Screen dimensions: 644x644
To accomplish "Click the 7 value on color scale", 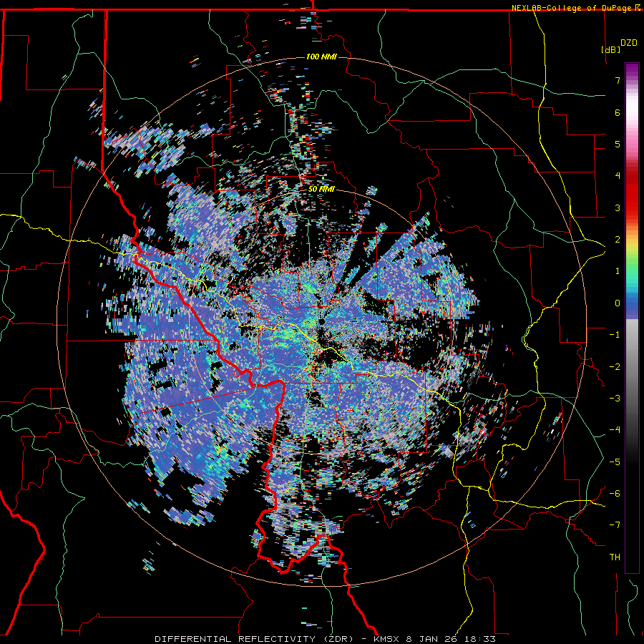I will click(618, 80).
